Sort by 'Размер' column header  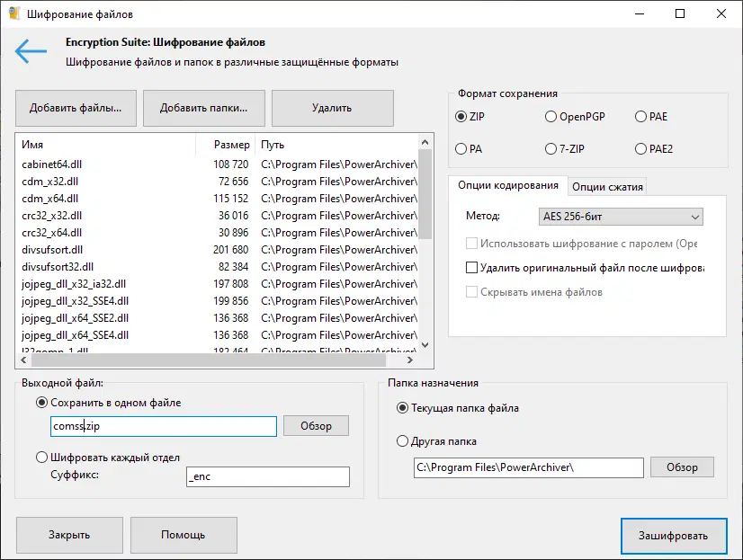pyautogui.click(x=226, y=145)
